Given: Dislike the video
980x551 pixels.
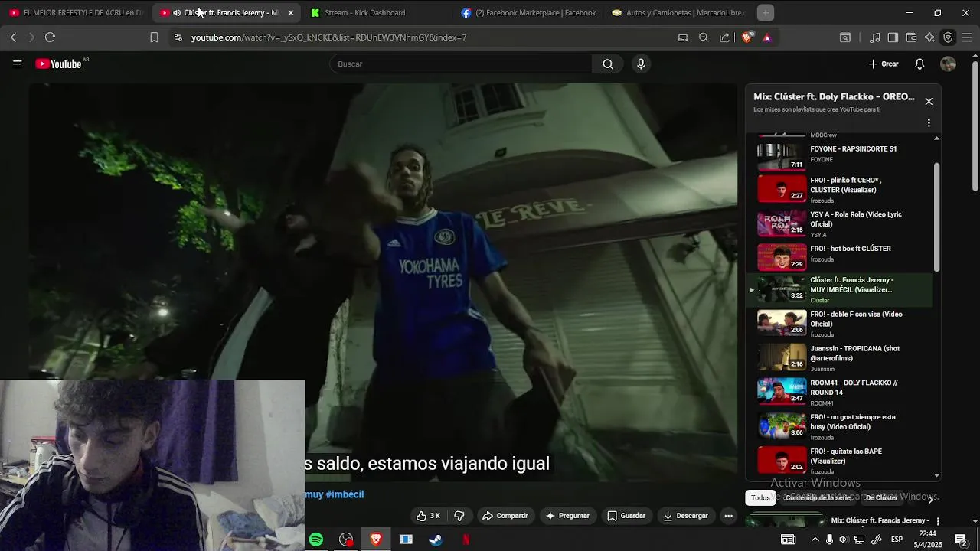Looking at the screenshot, I should [x=459, y=516].
